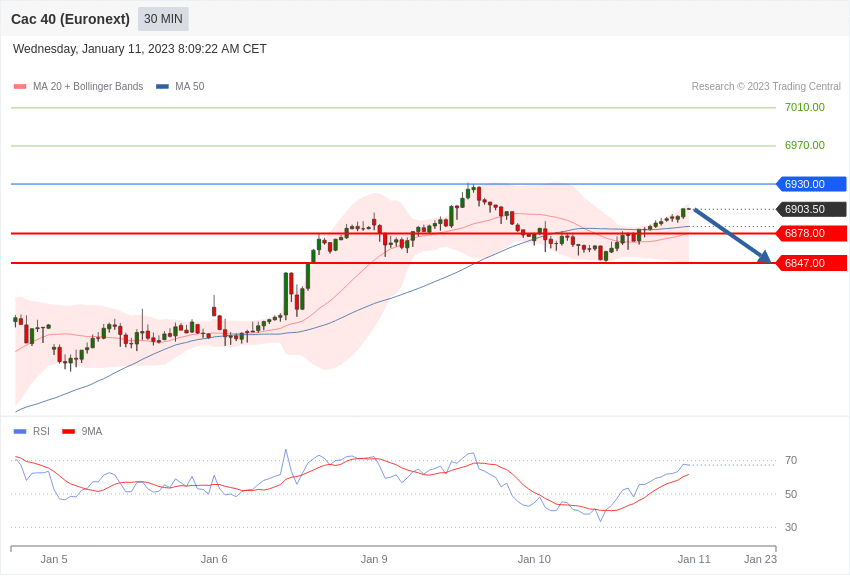The image size is (850, 576).
Task: Click the Research © 2023 Trading Central credit
Action: coord(766,87)
